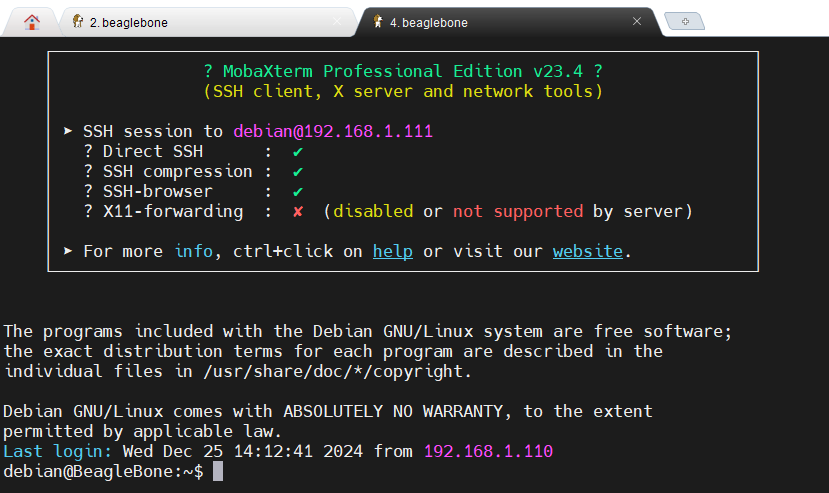The width and height of the screenshot is (829, 493).
Task: Click the green checkmark beside SSH compression
Action: point(298,171)
